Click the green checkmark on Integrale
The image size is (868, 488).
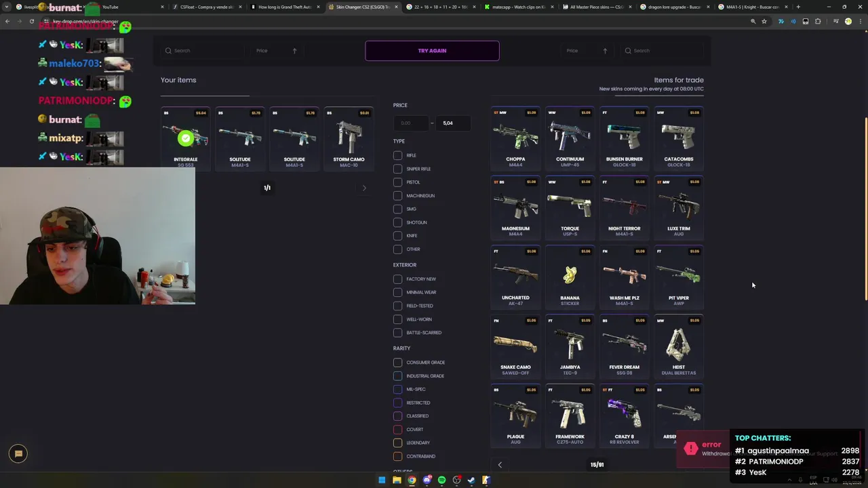coord(185,138)
